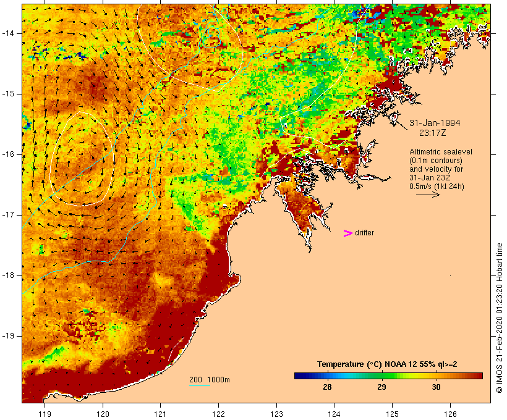Click longitude axis label '120'
507x420 pixels.
coord(103,414)
